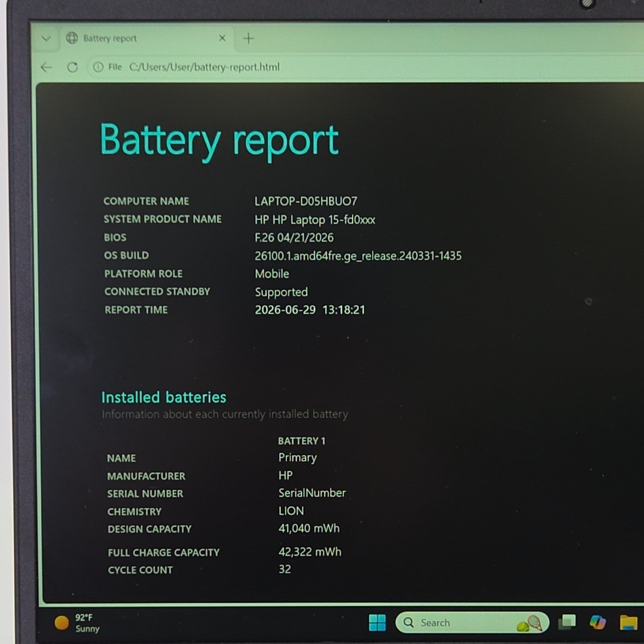The width and height of the screenshot is (644, 644).
Task: Select computer name LAPTOP-D05HBUO7
Action: pyautogui.click(x=306, y=201)
